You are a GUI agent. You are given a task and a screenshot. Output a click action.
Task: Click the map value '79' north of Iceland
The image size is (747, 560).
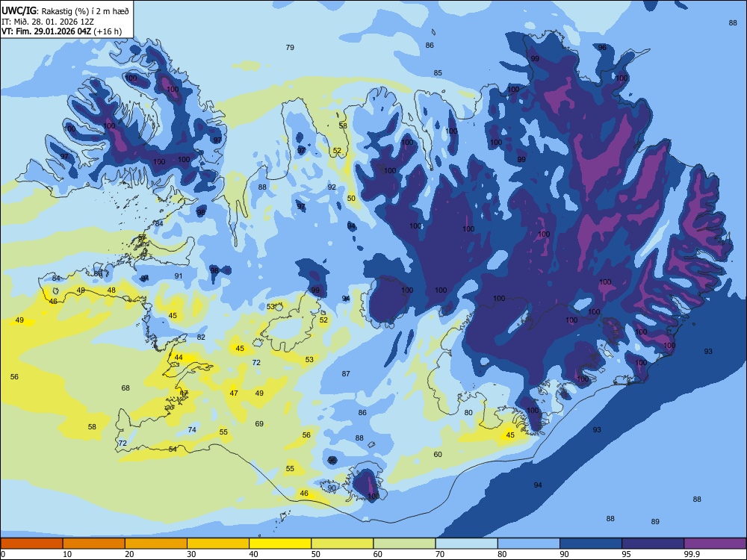290,48
